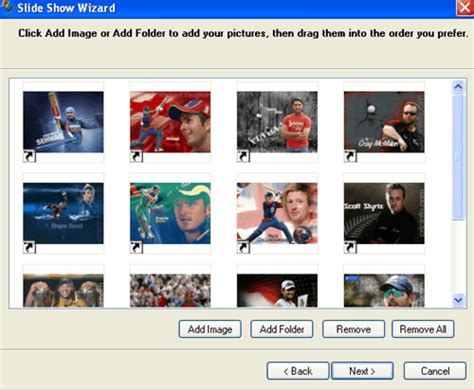The width and height of the screenshot is (474, 390).
Task: Click shortcut arrow under red cap image
Action: pos(136,156)
